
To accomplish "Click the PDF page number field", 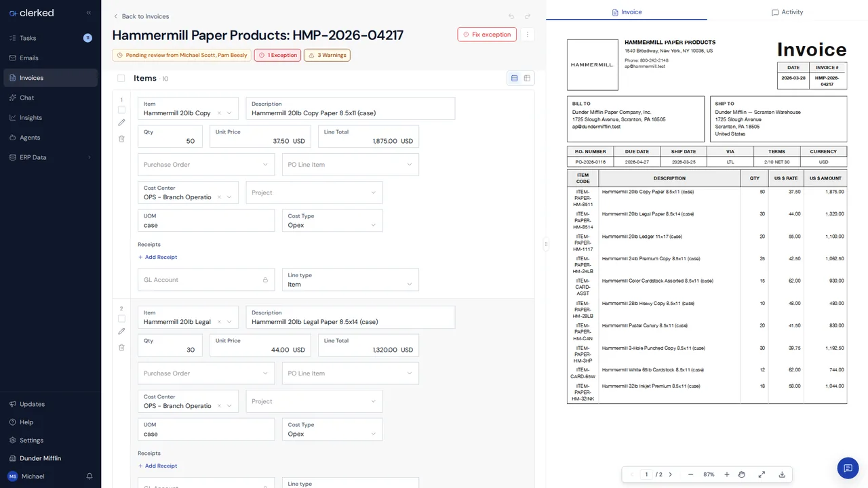I will [x=646, y=474].
